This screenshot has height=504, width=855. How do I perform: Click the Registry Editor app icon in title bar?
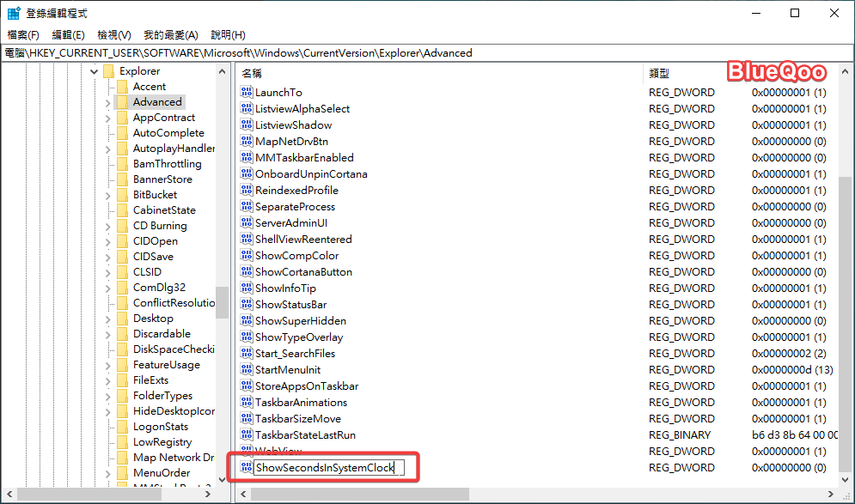(x=14, y=14)
